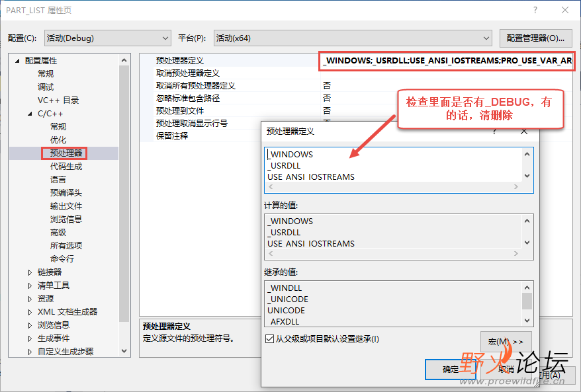Screen dimensions: 581x392
Task: Expand the 自定义生成步骤 tree node
Action: pos(30,352)
